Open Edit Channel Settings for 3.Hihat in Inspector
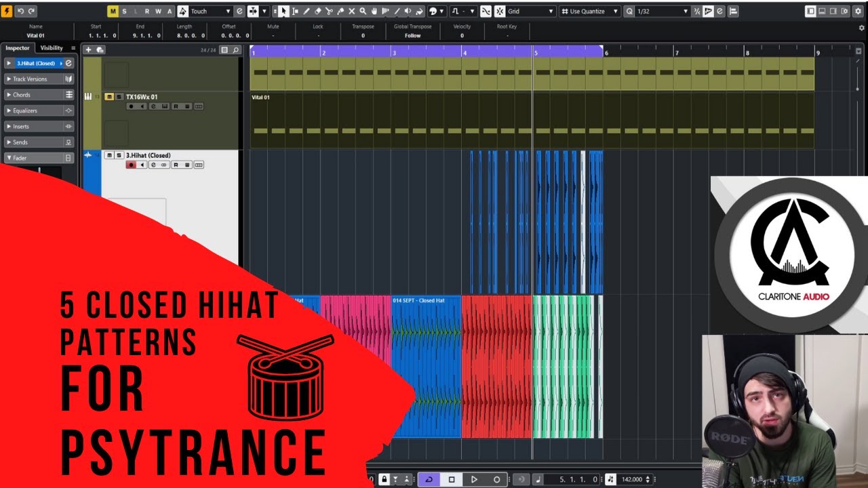 (68, 63)
